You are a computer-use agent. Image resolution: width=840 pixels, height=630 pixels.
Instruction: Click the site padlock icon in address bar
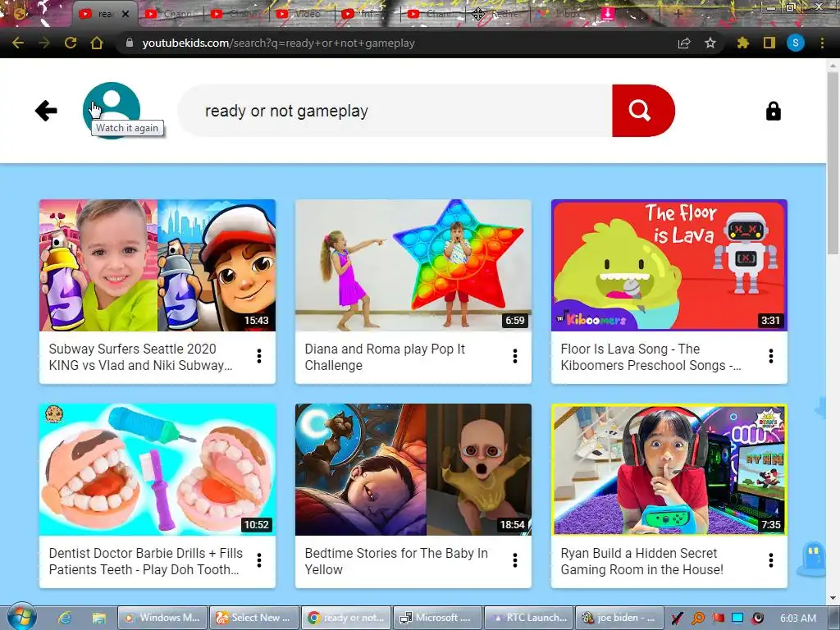click(129, 43)
